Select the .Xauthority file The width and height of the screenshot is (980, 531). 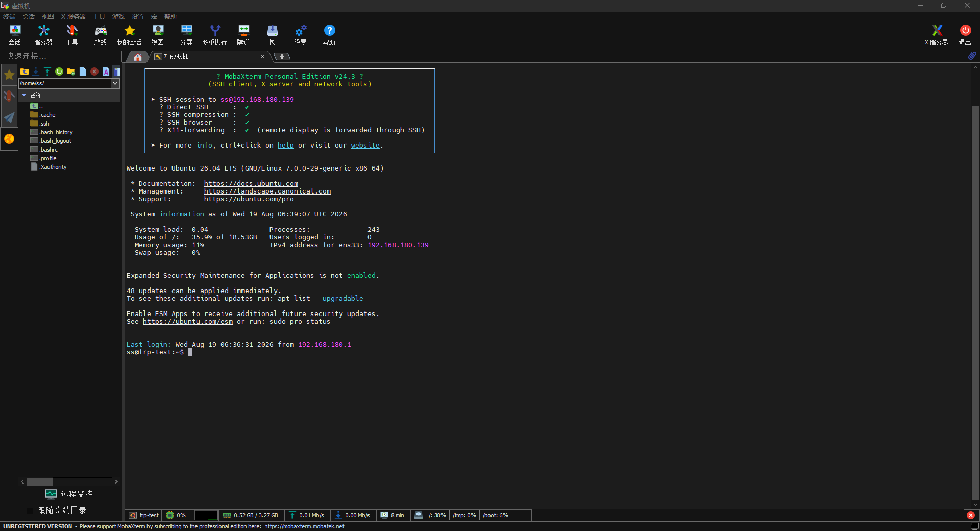pos(48,167)
